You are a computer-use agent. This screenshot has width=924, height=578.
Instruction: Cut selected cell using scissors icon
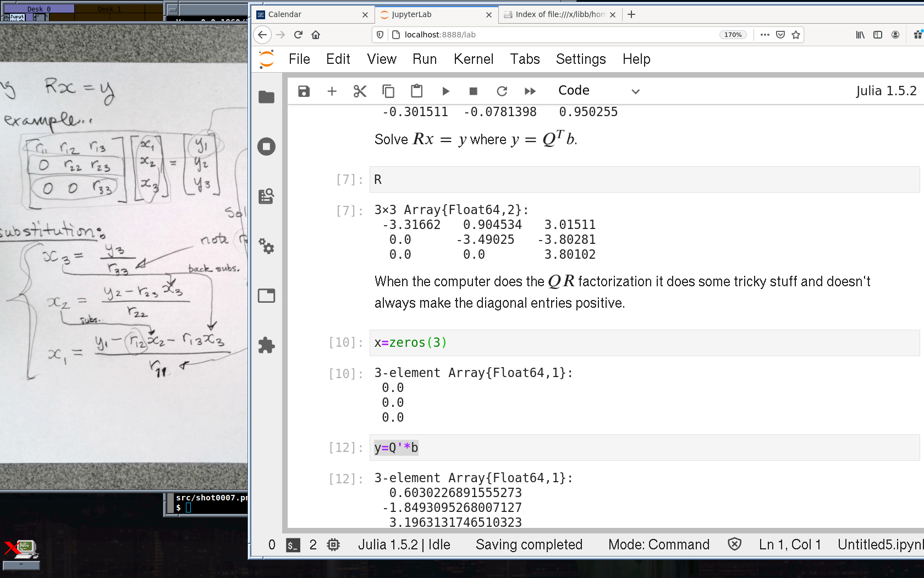(360, 91)
